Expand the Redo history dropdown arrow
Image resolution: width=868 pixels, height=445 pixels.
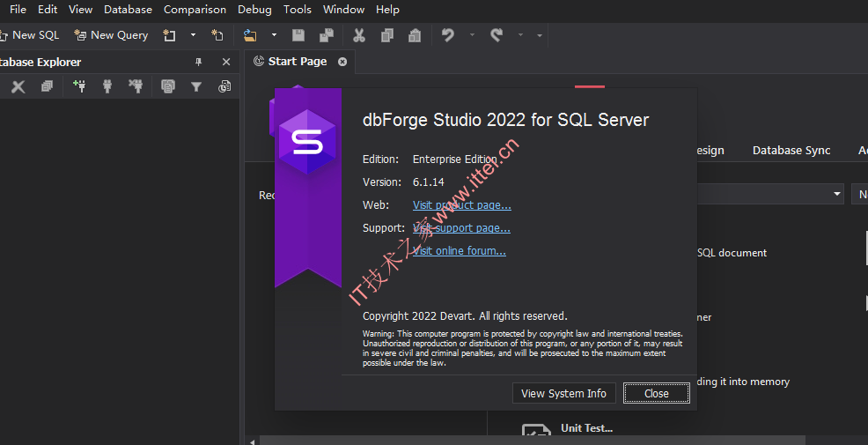(521, 35)
